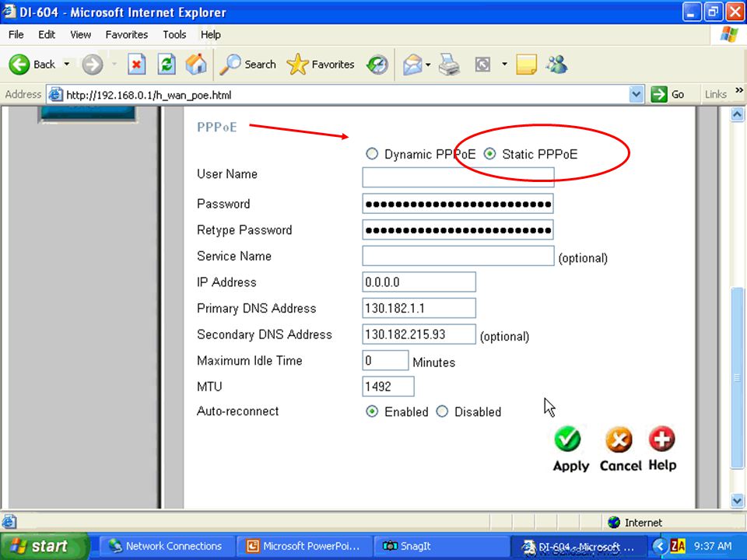
Task: Select Disabled for Auto-reconnect
Action: [442, 411]
